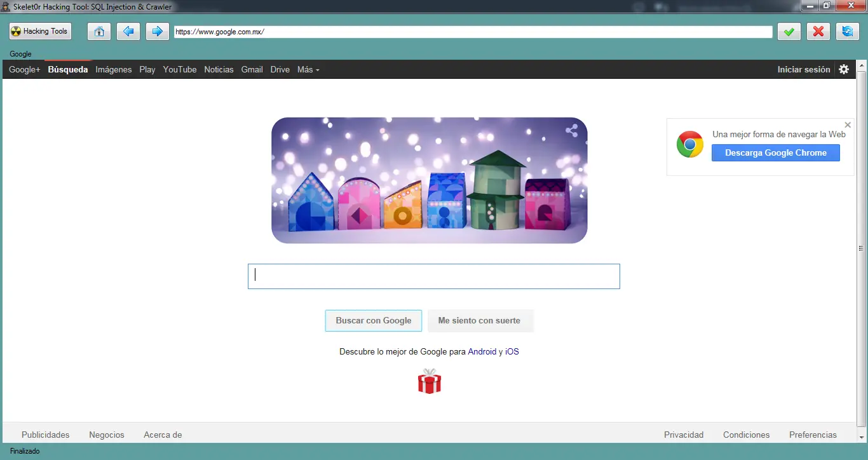The width and height of the screenshot is (868, 460).
Task: Click Buscar con Google
Action: (x=374, y=321)
